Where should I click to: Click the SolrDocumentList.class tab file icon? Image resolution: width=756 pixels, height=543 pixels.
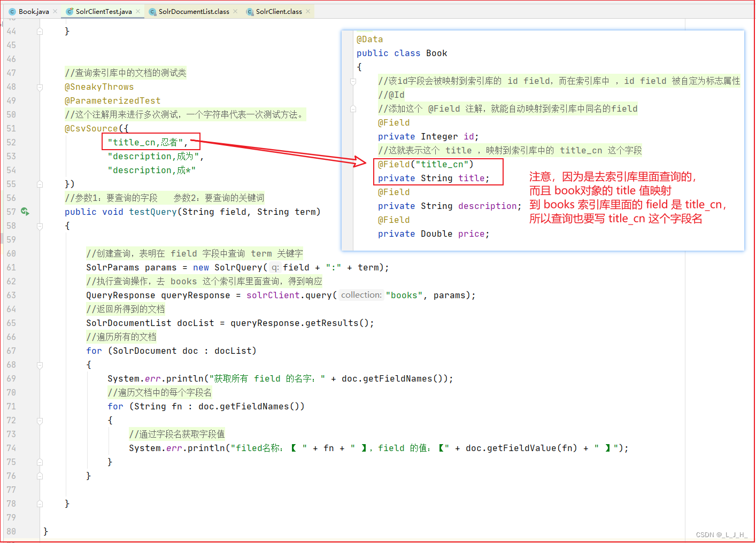152,11
